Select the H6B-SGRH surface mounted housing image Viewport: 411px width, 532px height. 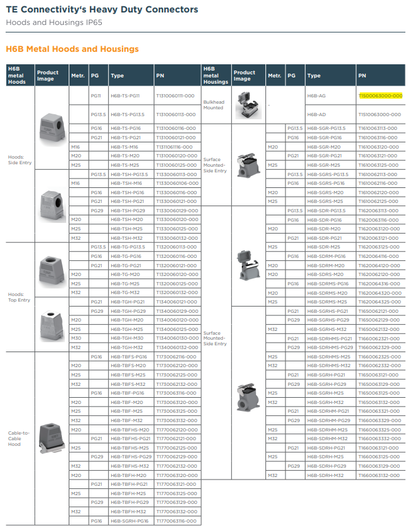click(248, 398)
